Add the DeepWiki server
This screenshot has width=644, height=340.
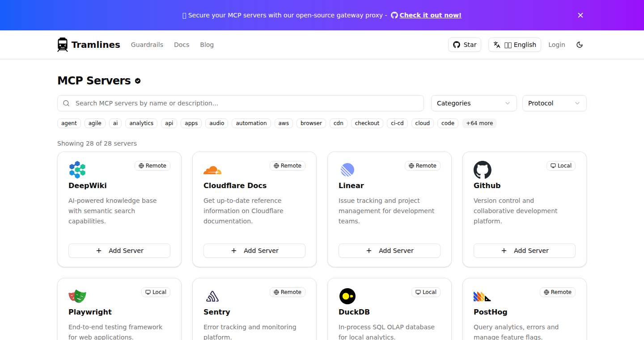(119, 251)
